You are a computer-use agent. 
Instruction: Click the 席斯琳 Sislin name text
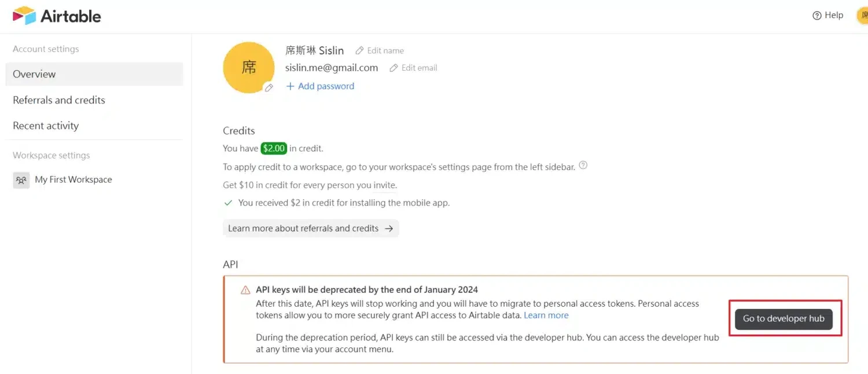(x=315, y=50)
